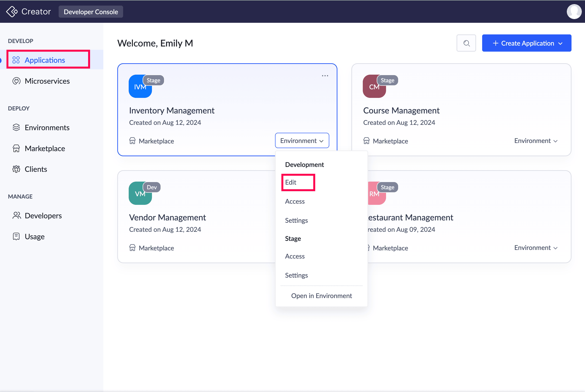Open the search magnifier icon

(x=466, y=43)
